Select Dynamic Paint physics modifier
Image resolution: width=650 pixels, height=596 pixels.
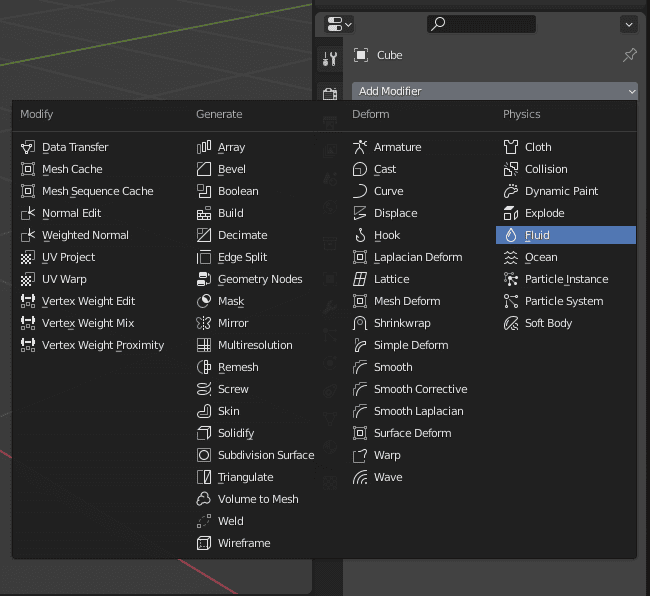tap(551, 191)
